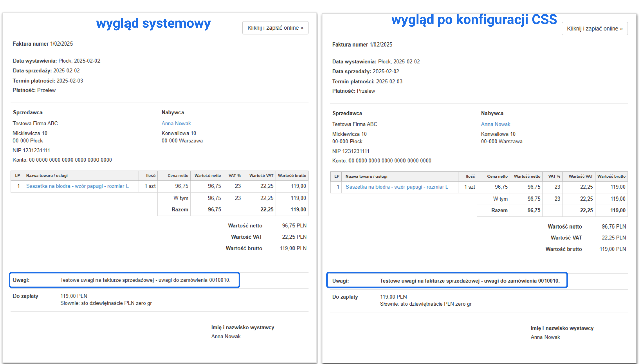642x364 pixels.
Task: Open the Anna Nowak link on the right invoice
Action: (x=495, y=124)
